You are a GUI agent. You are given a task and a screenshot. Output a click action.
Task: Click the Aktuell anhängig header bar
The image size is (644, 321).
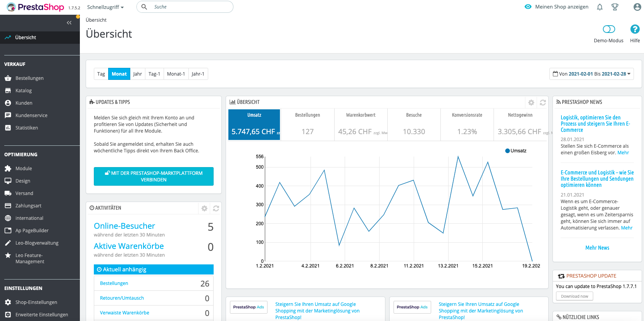point(154,269)
